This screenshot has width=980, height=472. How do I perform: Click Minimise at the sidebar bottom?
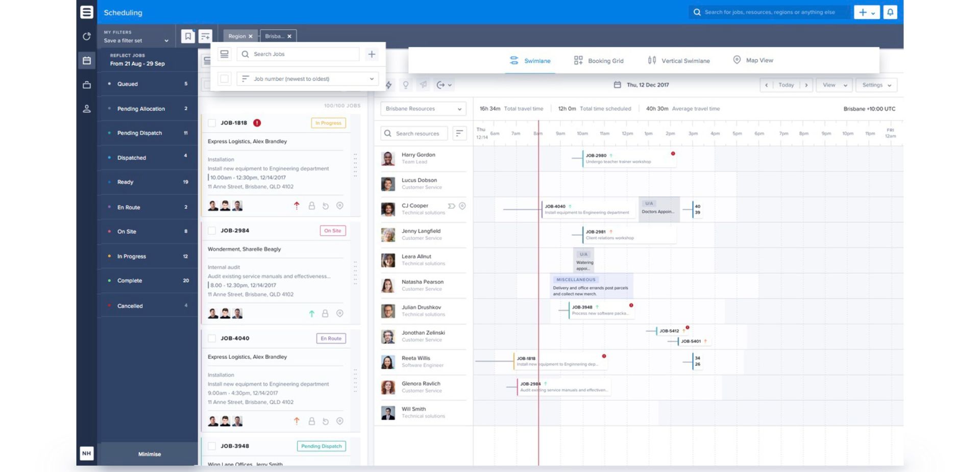pos(149,454)
